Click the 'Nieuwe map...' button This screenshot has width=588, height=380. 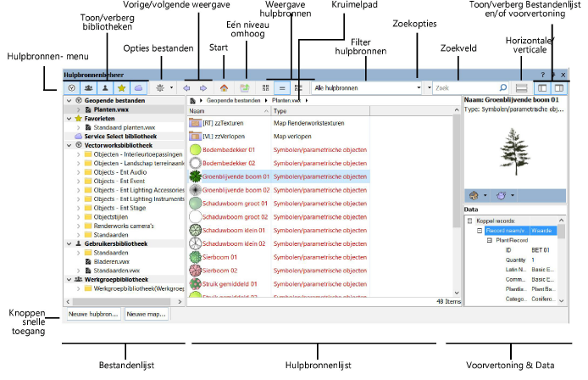145,314
